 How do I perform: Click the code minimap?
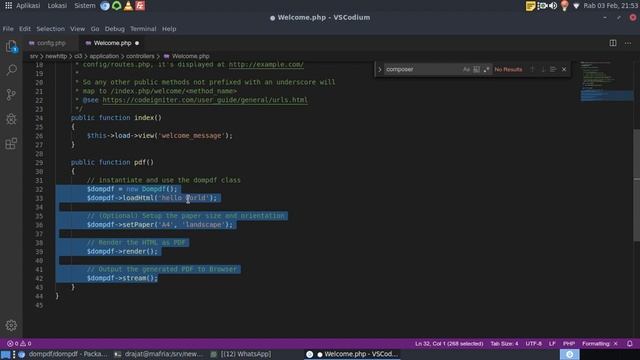pyautogui.click(x=606, y=82)
